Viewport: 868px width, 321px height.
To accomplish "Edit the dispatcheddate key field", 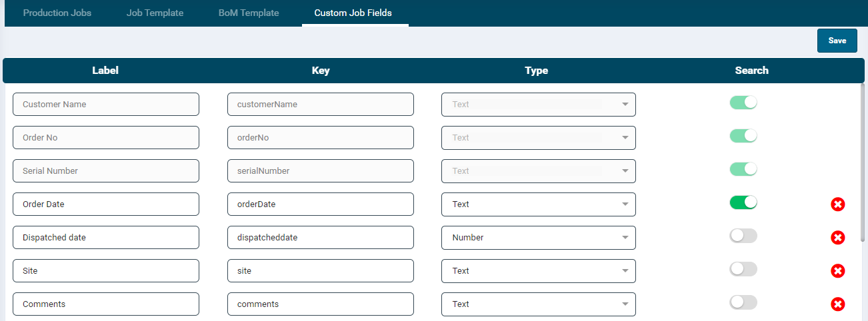I will 320,238.
